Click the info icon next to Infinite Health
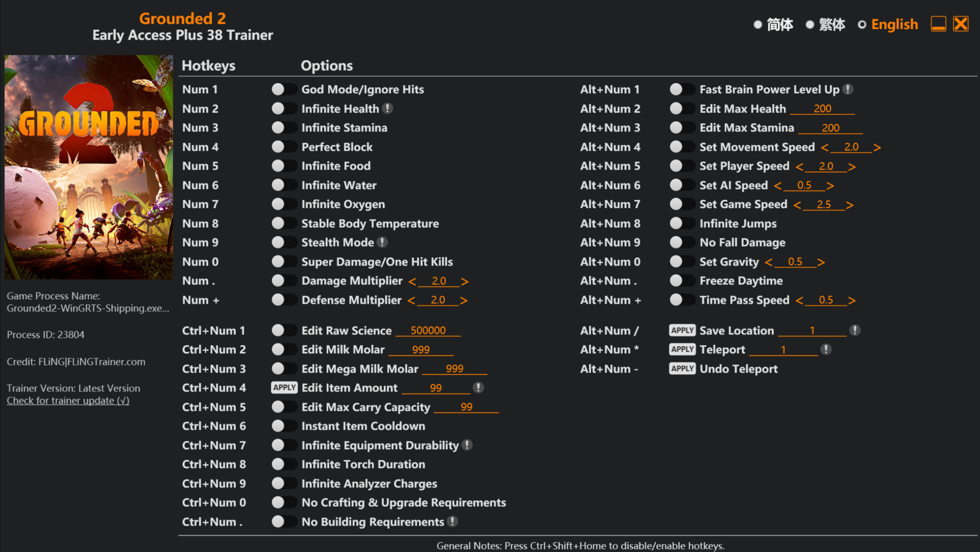The height and width of the screenshot is (552, 980). pyautogui.click(x=387, y=109)
